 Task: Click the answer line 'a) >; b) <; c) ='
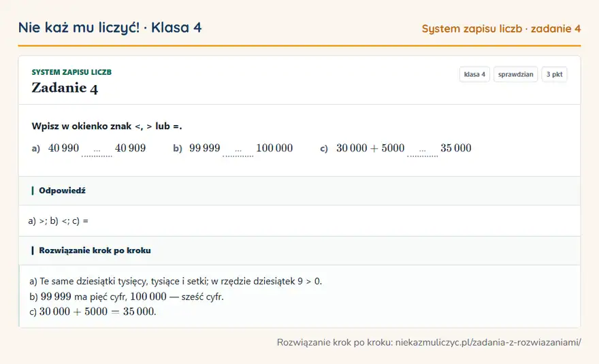[58, 221]
